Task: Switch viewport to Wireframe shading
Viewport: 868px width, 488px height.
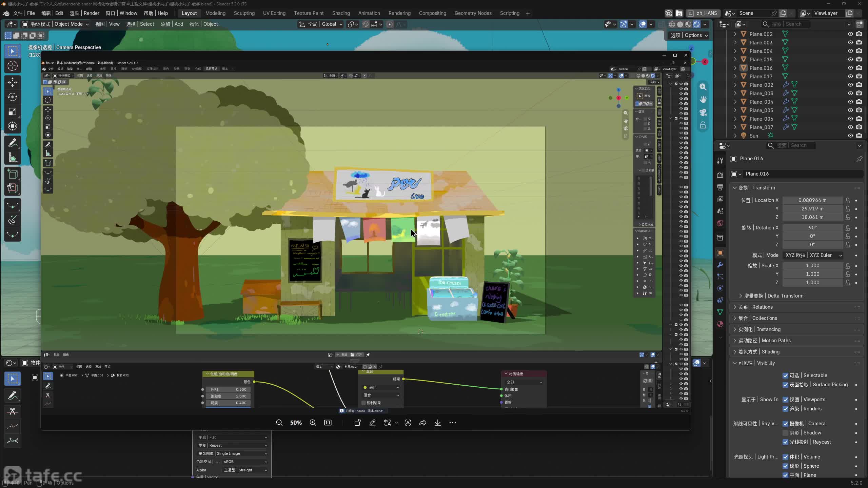Action: [x=672, y=24]
